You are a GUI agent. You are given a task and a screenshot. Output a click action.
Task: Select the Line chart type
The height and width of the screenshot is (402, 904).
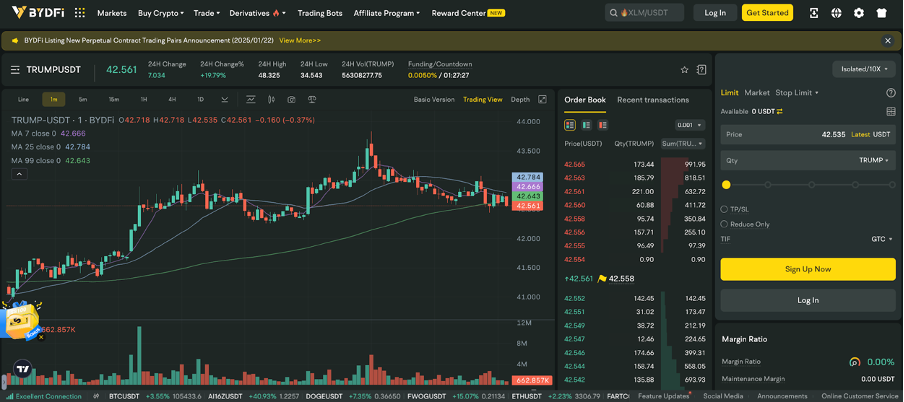click(23, 99)
